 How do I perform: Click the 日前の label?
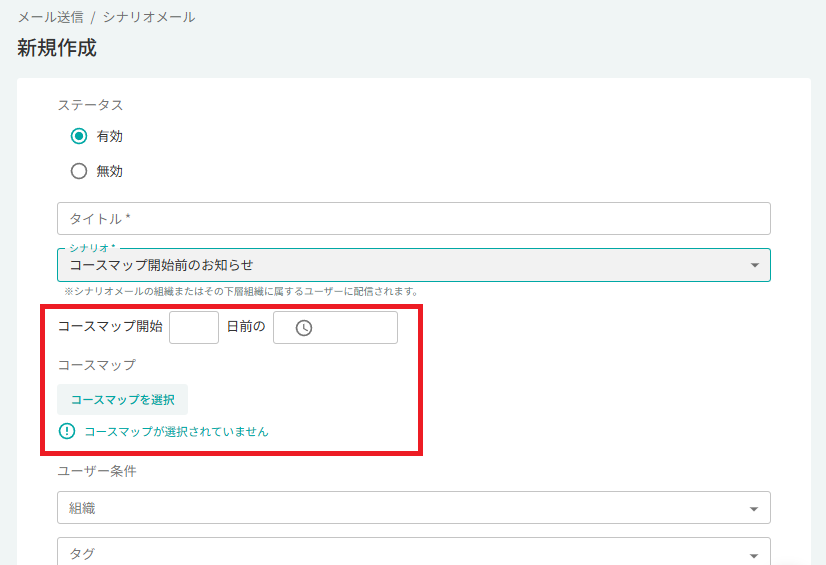(x=246, y=326)
